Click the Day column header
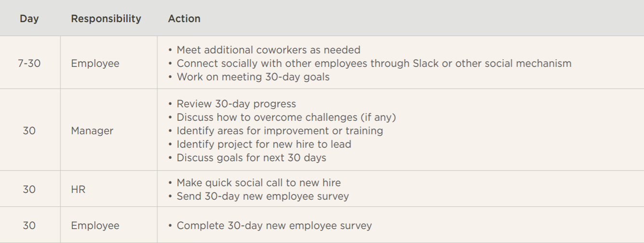644x243 pixels. (29, 19)
